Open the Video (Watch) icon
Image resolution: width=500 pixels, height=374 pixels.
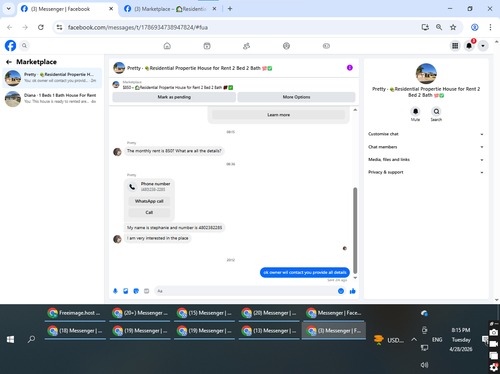coord(207,46)
